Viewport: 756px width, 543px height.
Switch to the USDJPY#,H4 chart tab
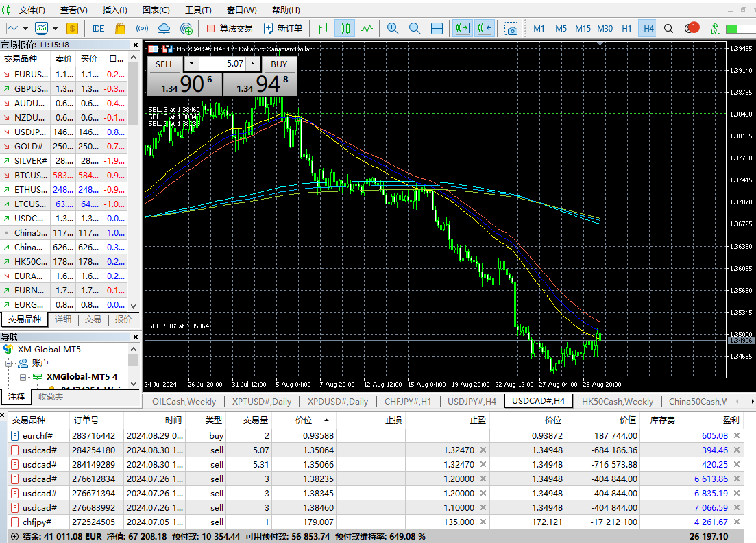pyautogui.click(x=472, y=401)
